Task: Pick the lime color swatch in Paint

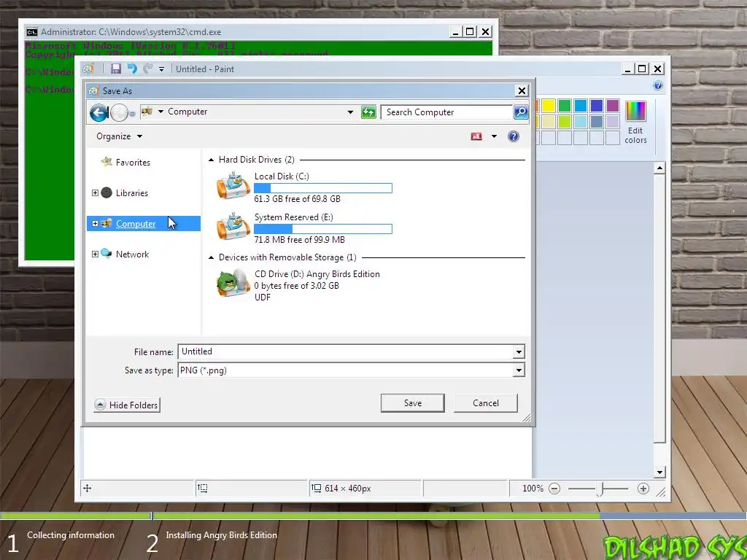Action: point(565,122)
